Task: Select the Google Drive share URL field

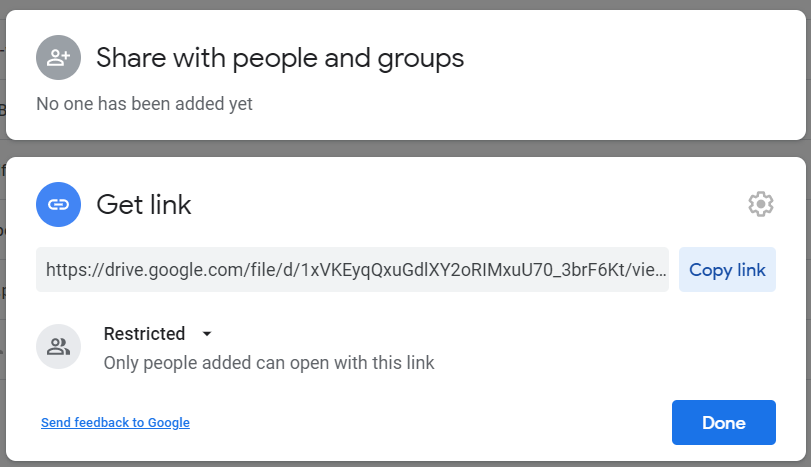Action: click(352, 270)
